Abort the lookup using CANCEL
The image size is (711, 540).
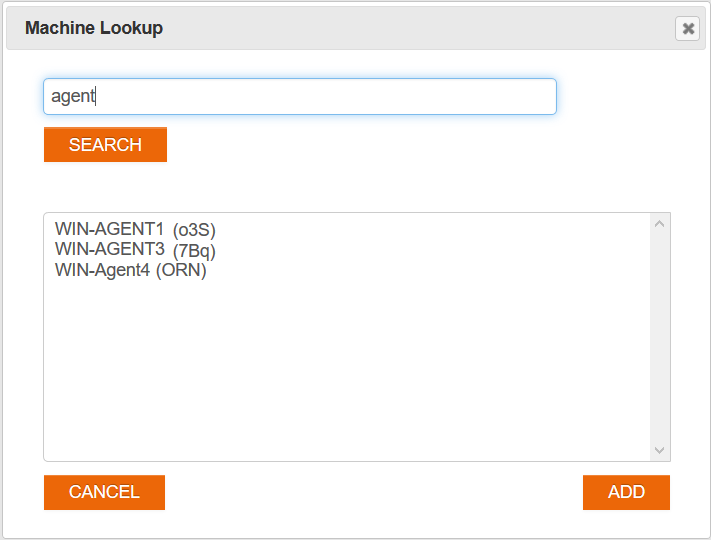[x=104, y=492]
